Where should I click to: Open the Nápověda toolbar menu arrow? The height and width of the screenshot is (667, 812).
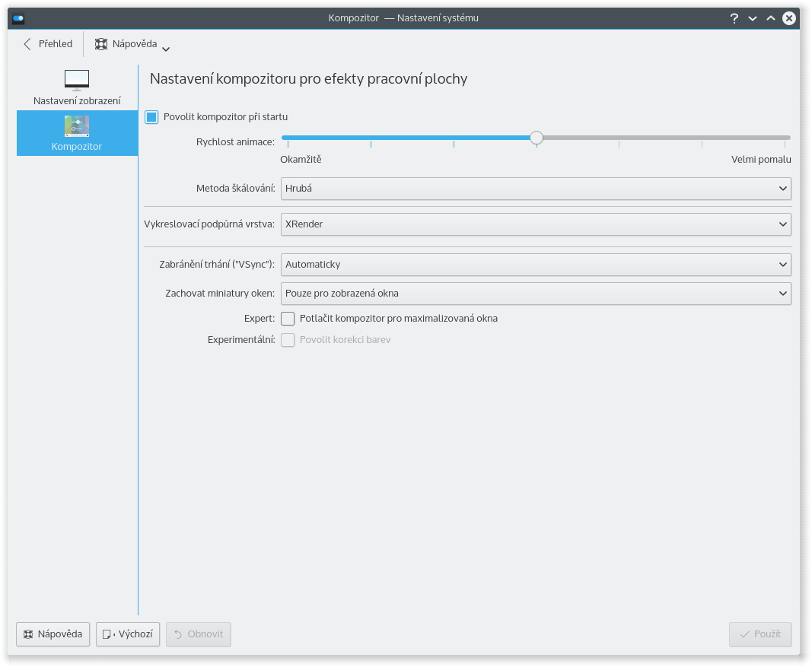166,49
